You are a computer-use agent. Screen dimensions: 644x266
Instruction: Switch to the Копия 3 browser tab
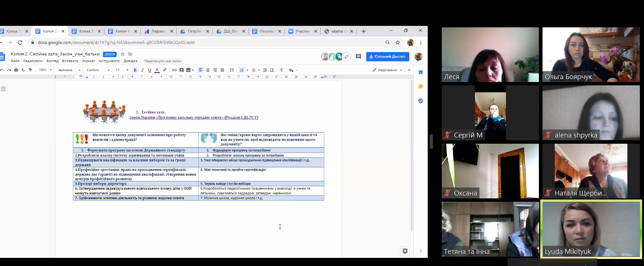click(86, 31)
